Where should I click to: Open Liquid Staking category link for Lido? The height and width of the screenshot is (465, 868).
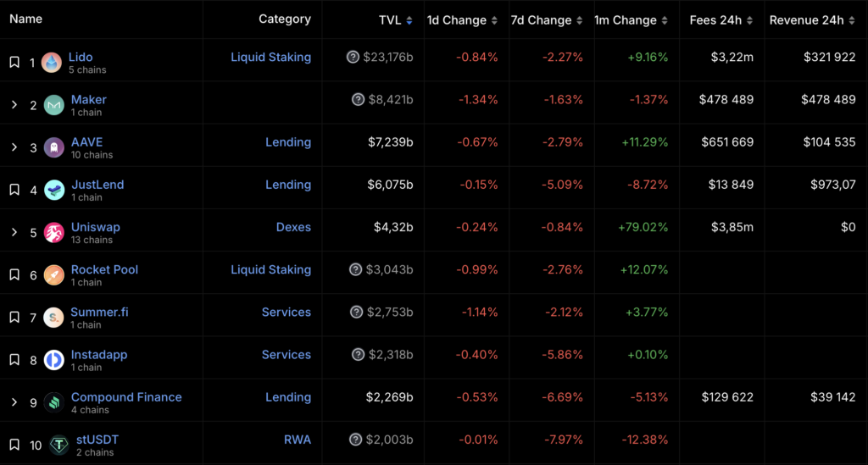270,58
